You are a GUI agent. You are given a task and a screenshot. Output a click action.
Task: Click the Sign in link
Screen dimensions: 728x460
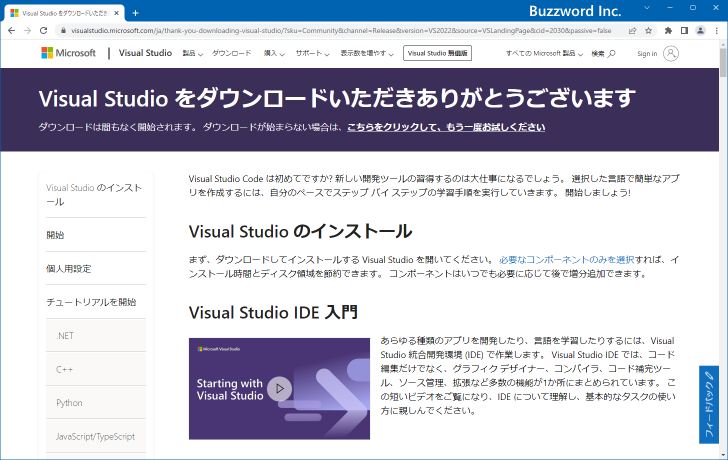click(647, 54)
